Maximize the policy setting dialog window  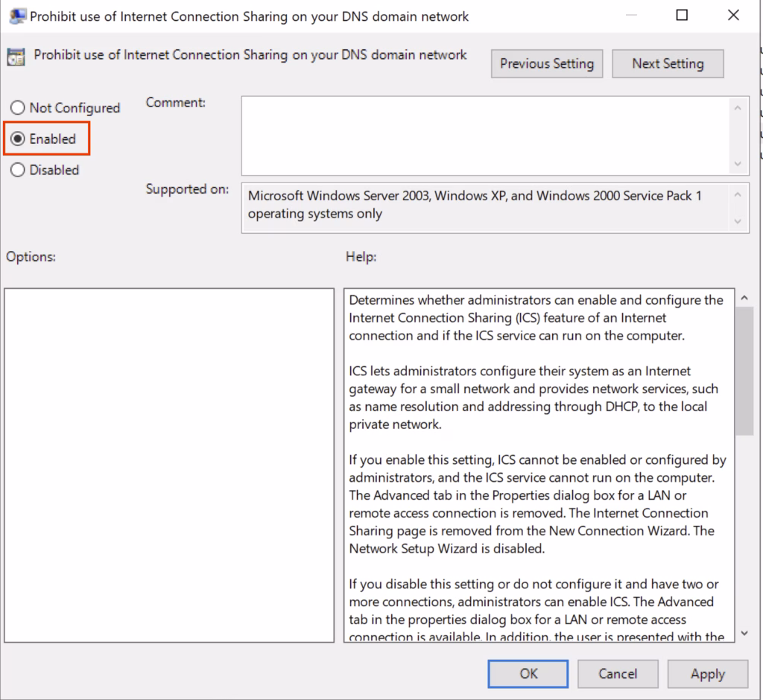[682, 16]
